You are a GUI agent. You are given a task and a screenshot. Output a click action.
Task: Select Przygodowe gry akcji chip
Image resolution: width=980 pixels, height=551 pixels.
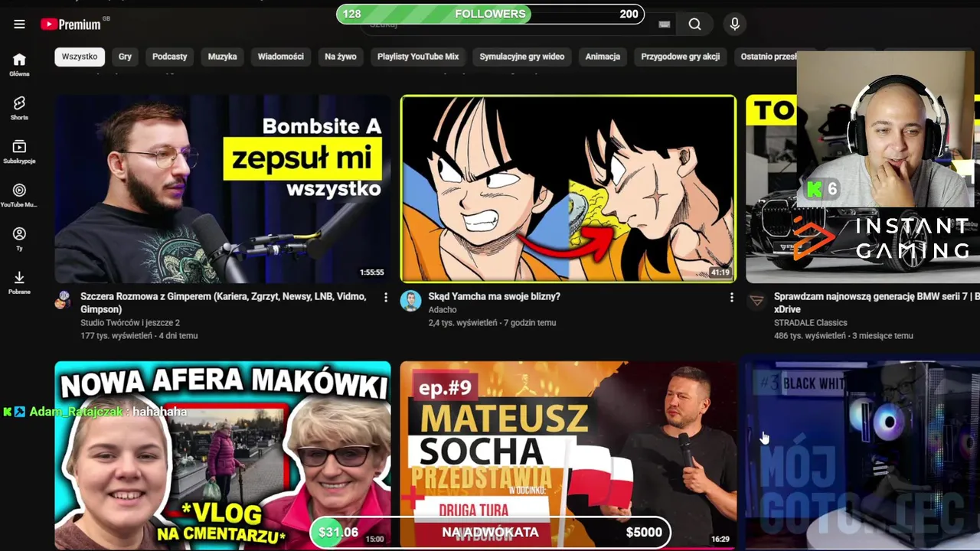pos(681,57)
